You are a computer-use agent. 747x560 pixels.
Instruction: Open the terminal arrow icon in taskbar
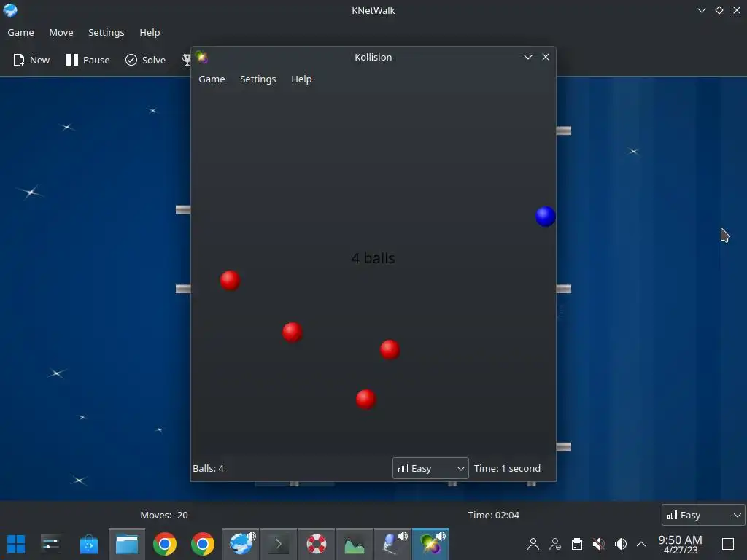click(279, 544)
